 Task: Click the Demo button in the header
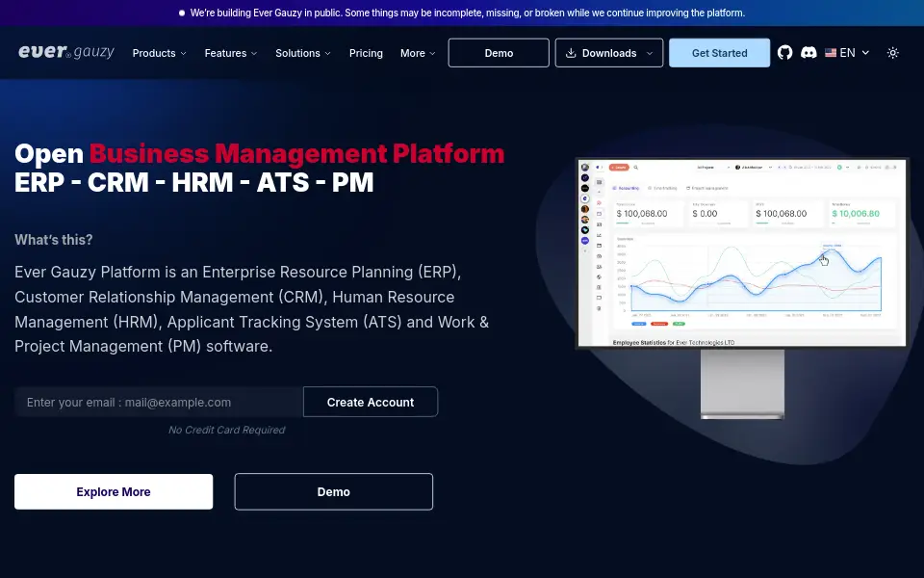coord(499,52)
